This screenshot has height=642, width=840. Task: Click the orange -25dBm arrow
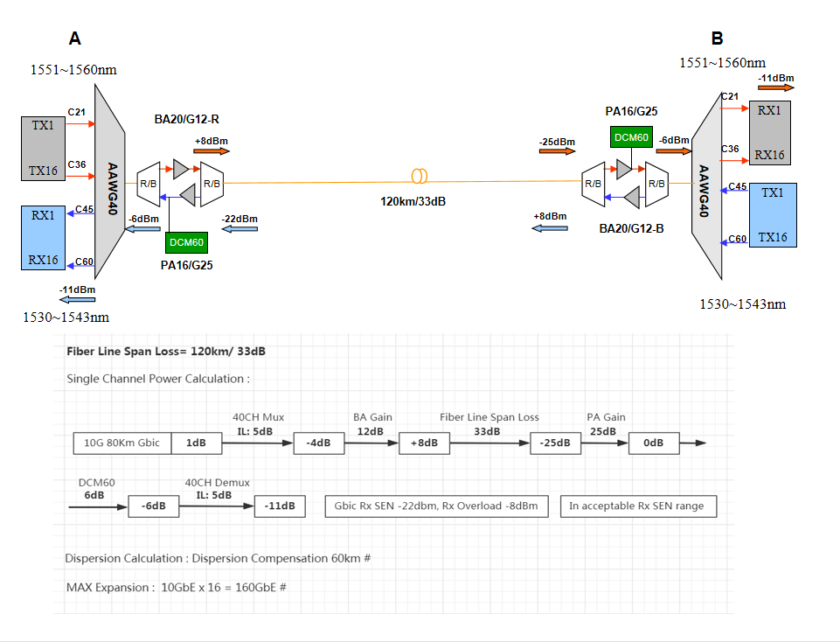point(557,152)
